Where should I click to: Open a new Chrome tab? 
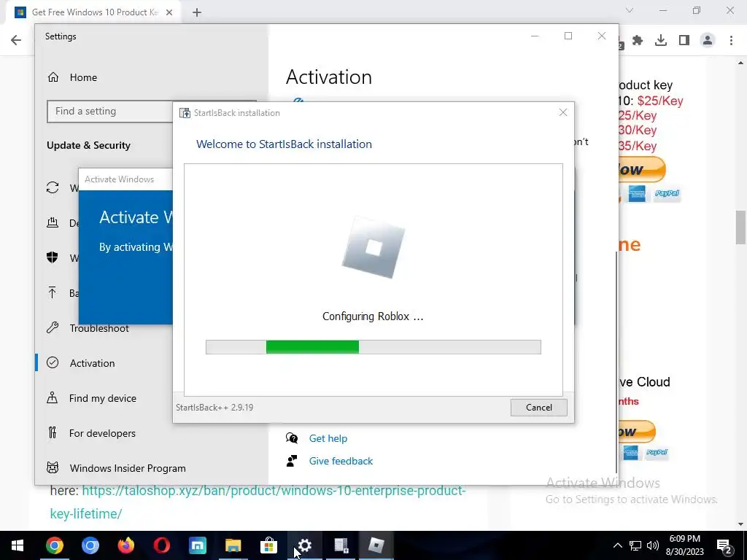tap(197, 12)
